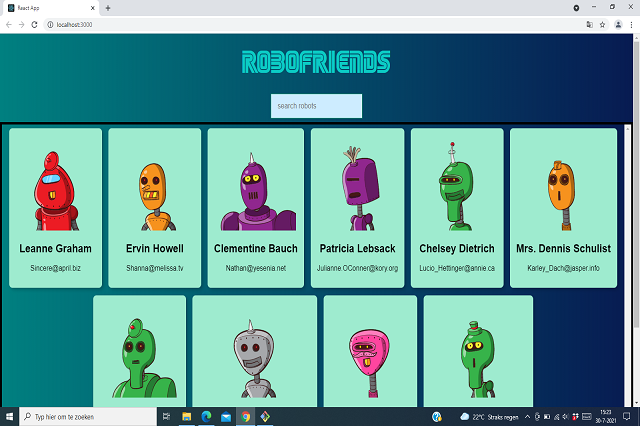640x426 pixels.
Task: Click the circular icon left of minimize
Action: click(576, 8)
